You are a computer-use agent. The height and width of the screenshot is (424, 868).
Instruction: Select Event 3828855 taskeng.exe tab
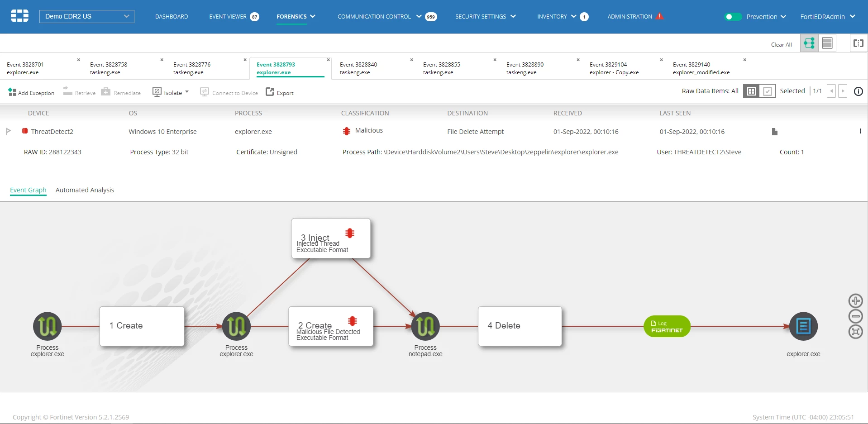coord(442,68)
